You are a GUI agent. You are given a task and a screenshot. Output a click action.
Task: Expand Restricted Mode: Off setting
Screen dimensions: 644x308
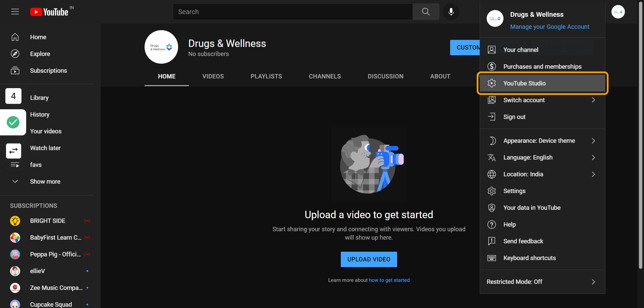click(x=542, y=282)
